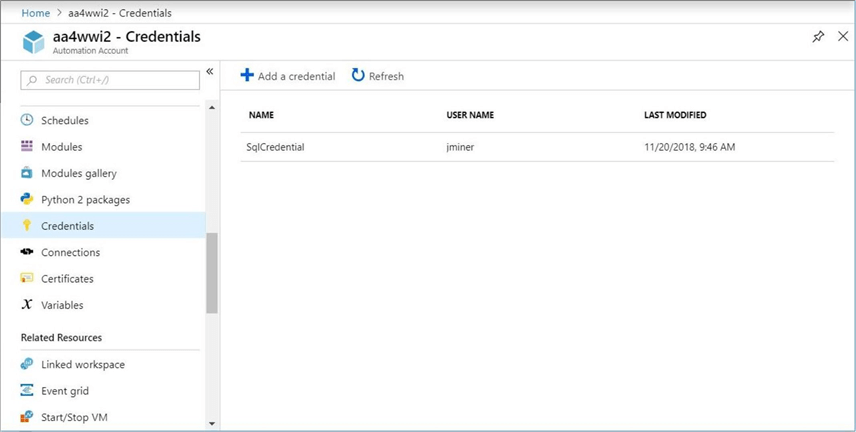Image resolution: width=856 pixels, height=432 pixels.
Task: Click the Automation Account cube icon
Action: coord(33,42)
